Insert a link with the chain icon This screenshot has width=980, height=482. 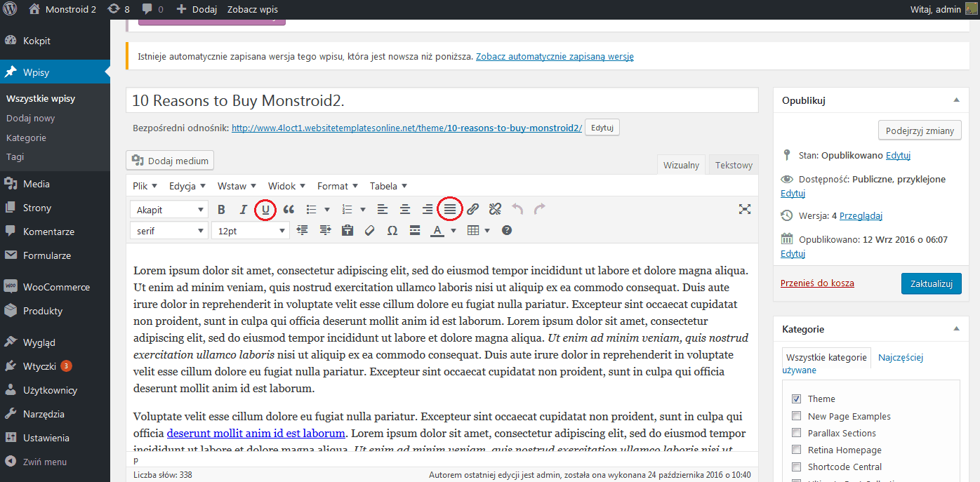pyautogui.click(x=473, y=209)
